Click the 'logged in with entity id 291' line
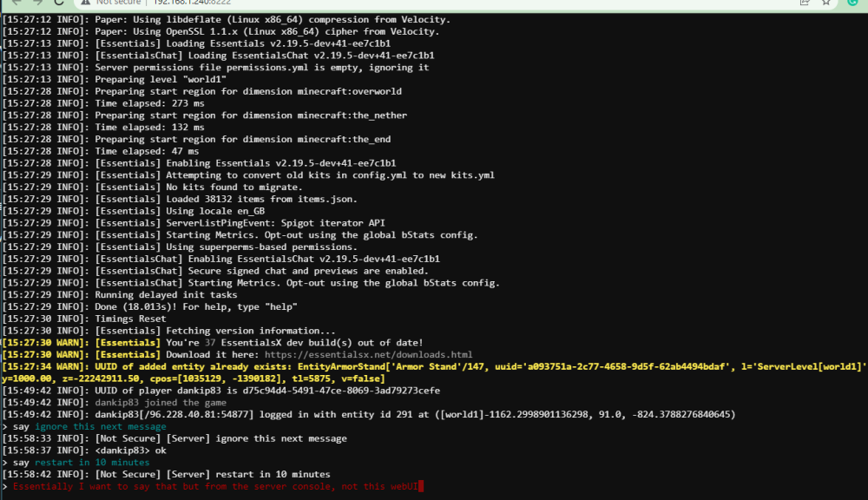 [369, 415]
